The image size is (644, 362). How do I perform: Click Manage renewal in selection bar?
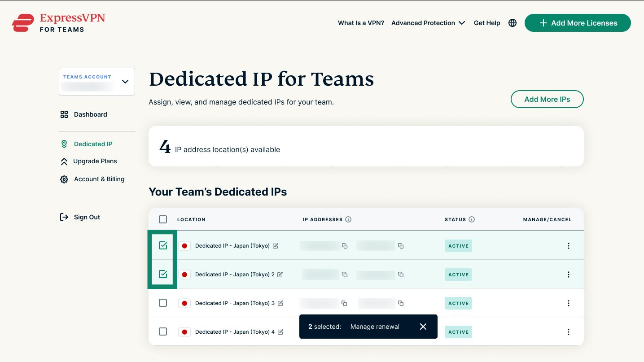coord(375,327)
